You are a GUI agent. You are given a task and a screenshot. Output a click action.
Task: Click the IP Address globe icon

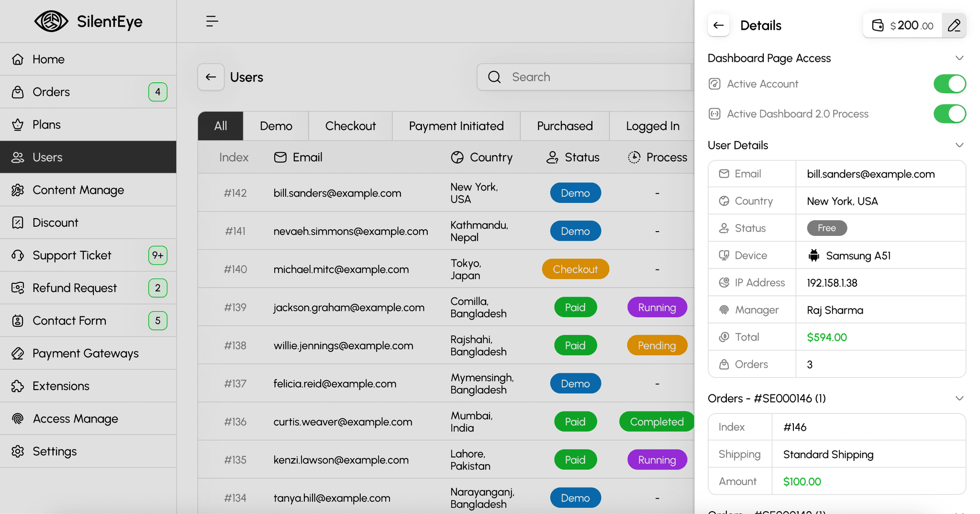pos(724,283)
